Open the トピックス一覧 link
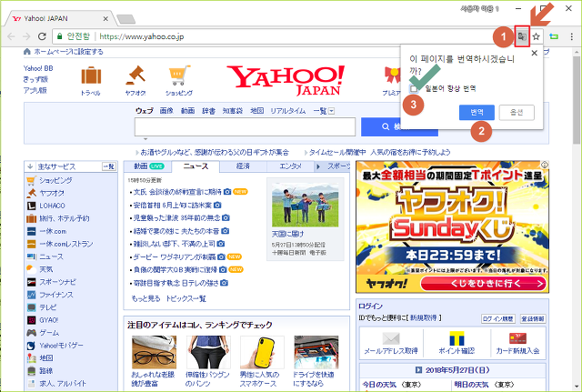Viewport: 582px width, 392px height. coord(186,299)
